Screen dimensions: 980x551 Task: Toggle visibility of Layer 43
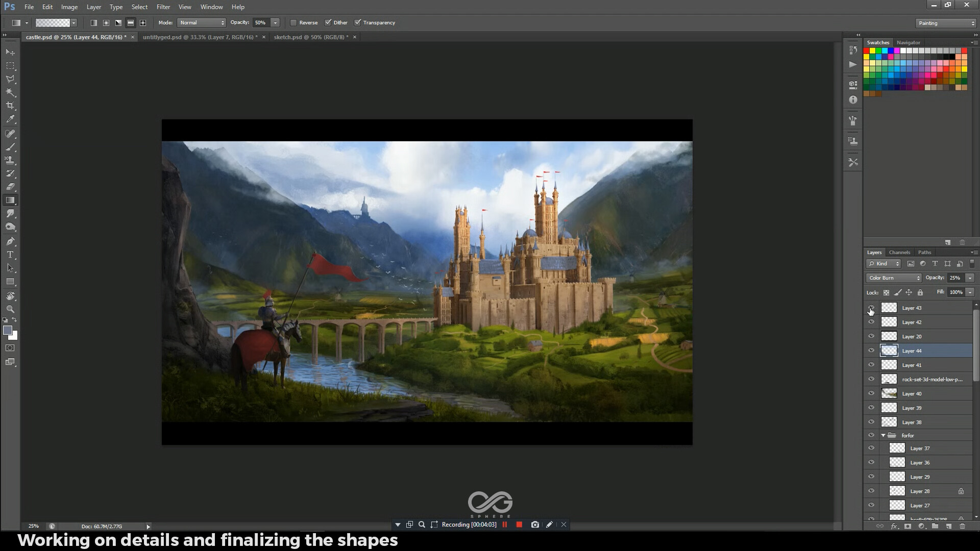(872, 308)
